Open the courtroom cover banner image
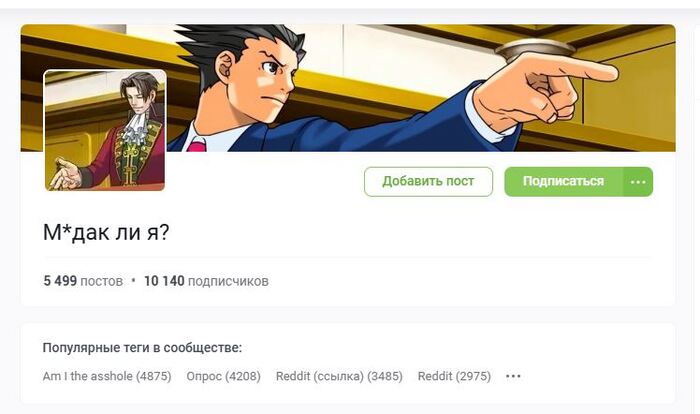Screen dimensions: 700x414 (348, 88)
